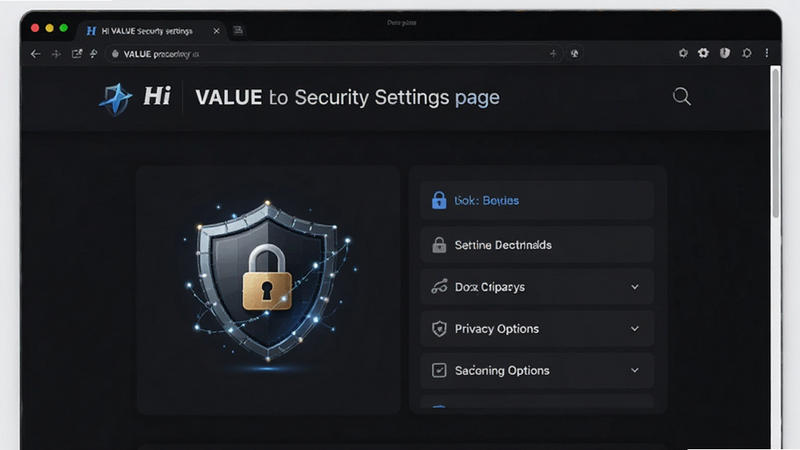Open the second gear settings icon
The height and width of the screenshot is (450, 800).
tap(704, 53)
